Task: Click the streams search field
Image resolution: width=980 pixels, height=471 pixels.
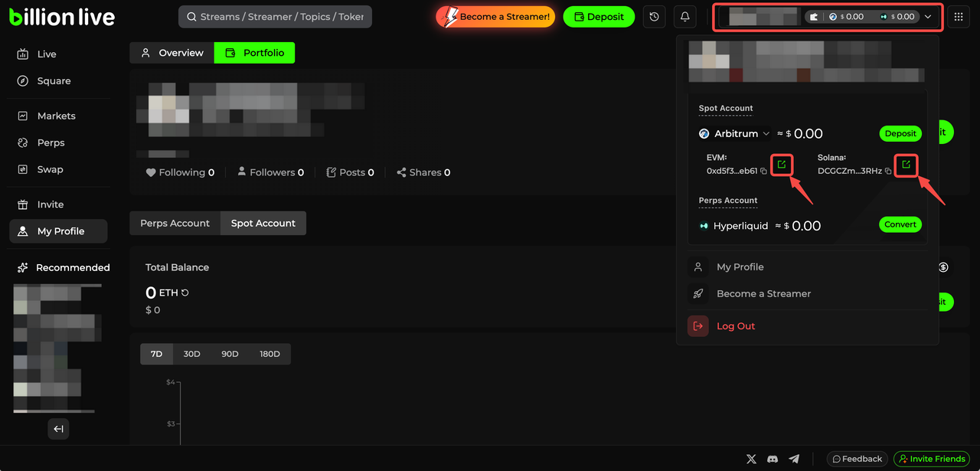Action: 275,17
